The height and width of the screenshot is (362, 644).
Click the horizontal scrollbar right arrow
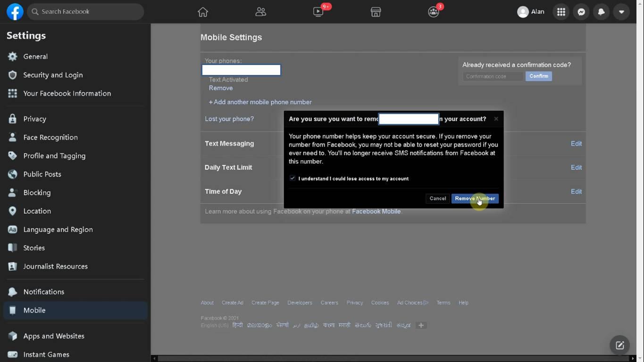point(633,359)
